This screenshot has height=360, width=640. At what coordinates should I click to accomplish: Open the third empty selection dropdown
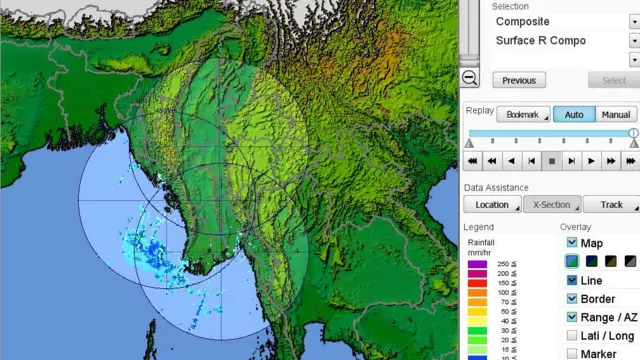[634, 60]
